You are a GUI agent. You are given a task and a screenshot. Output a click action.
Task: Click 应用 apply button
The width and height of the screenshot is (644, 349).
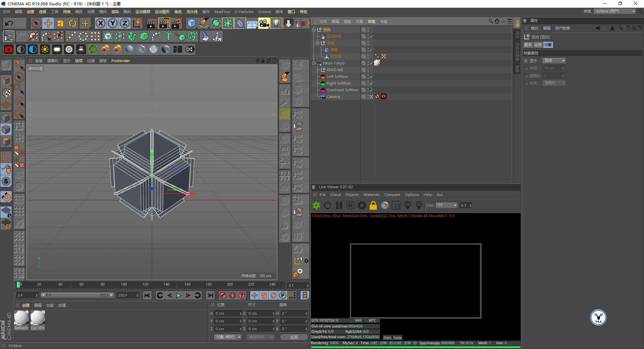point(294,337)
